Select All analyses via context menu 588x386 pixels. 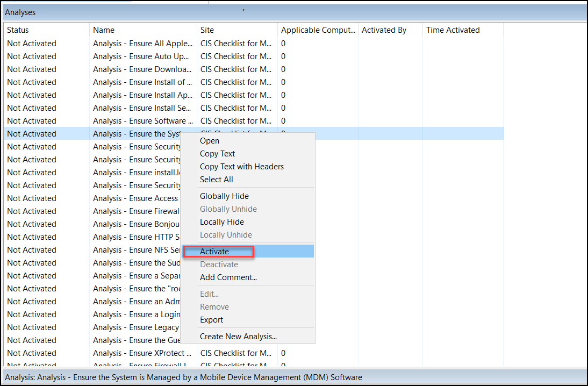coord(217,179)
